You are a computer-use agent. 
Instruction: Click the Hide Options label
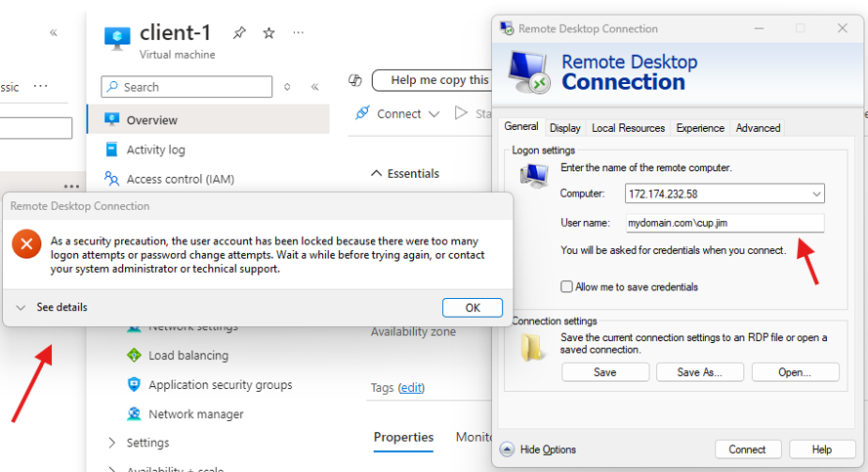[x=548, y=450]
